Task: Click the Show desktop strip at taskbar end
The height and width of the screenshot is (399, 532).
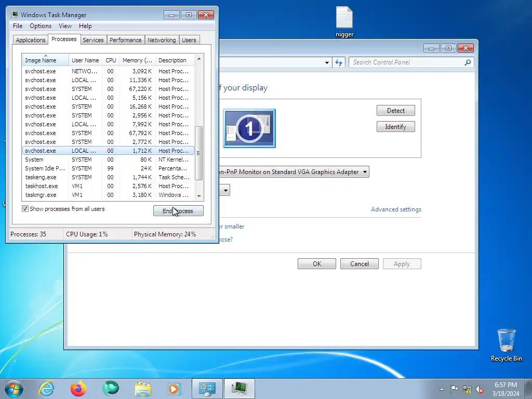Action: tap(528, 389)
